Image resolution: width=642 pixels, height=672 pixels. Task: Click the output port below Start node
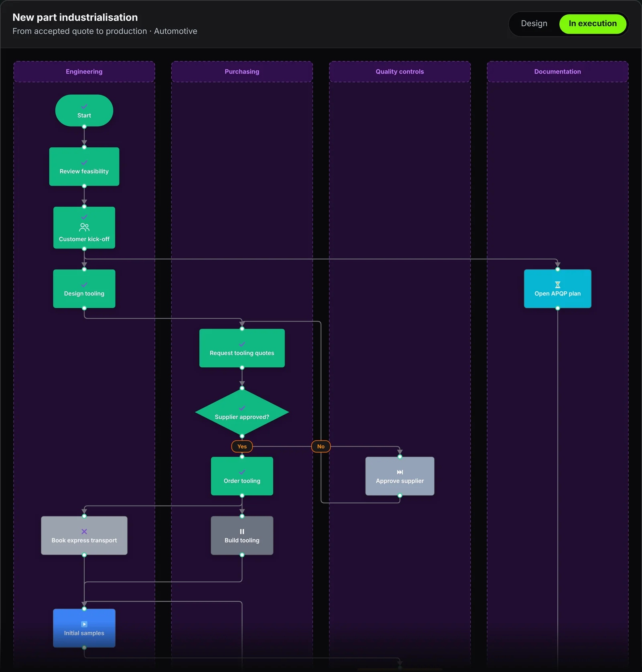click(84, 126)
